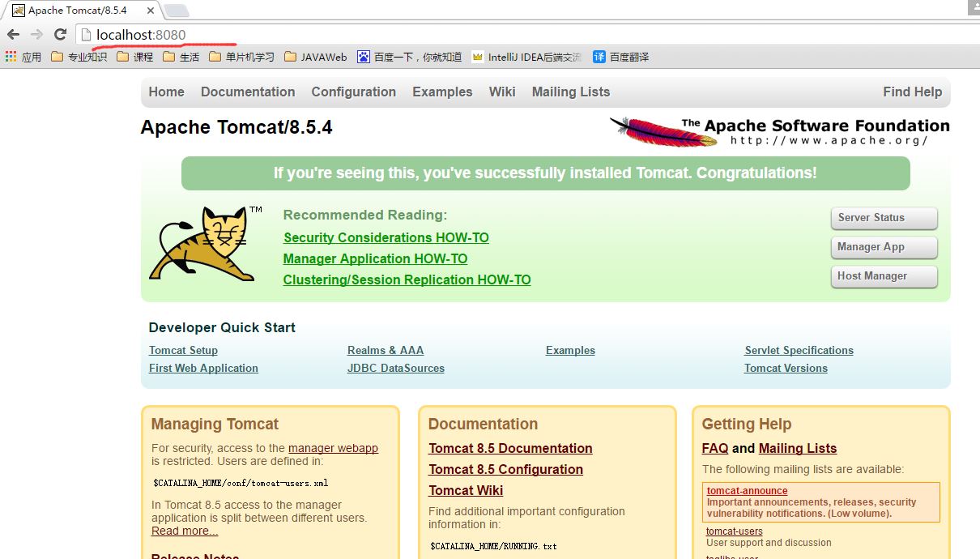Image resolution: width=980 pixels, height=559 pixels.
Task: Open the Documentation nav item
Action: point(248,92)
